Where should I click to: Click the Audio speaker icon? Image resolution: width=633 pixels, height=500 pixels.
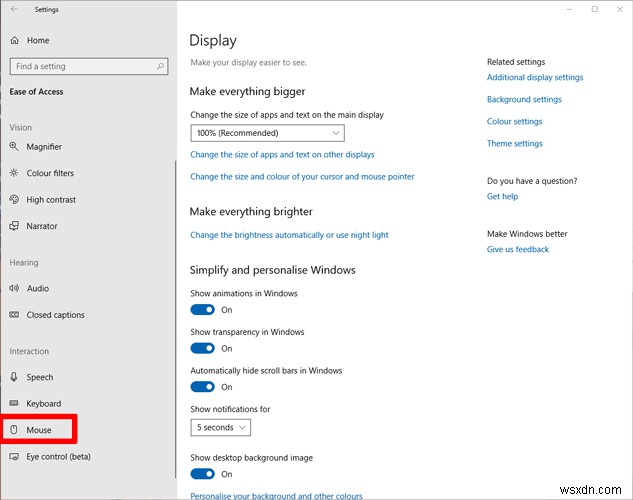coord(14,288)
